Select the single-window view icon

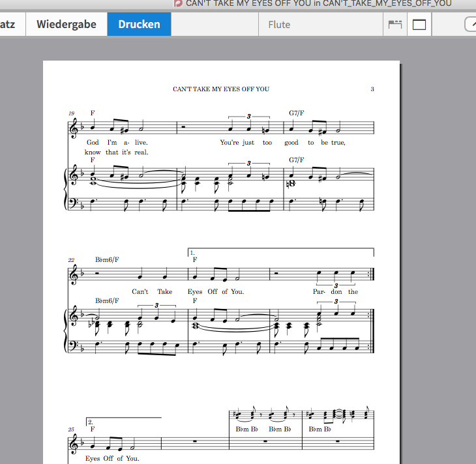(419, 25)
